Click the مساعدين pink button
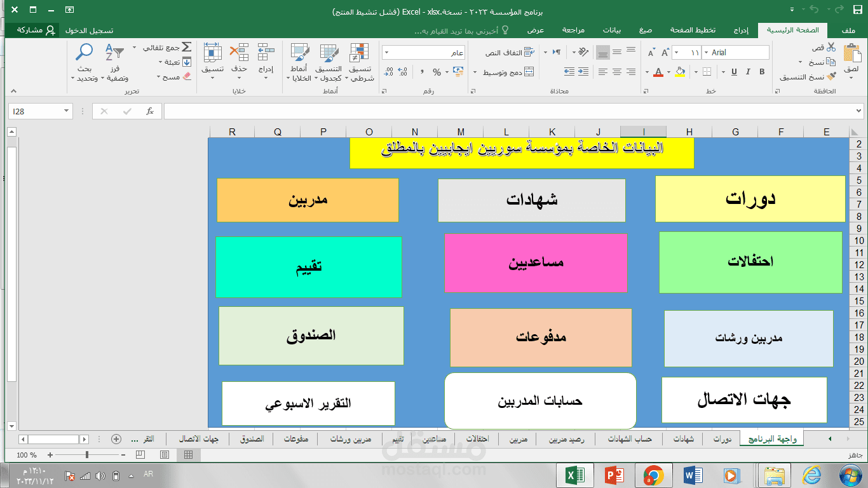The width and height of the screenshot is (868, 488). point(536,262)
